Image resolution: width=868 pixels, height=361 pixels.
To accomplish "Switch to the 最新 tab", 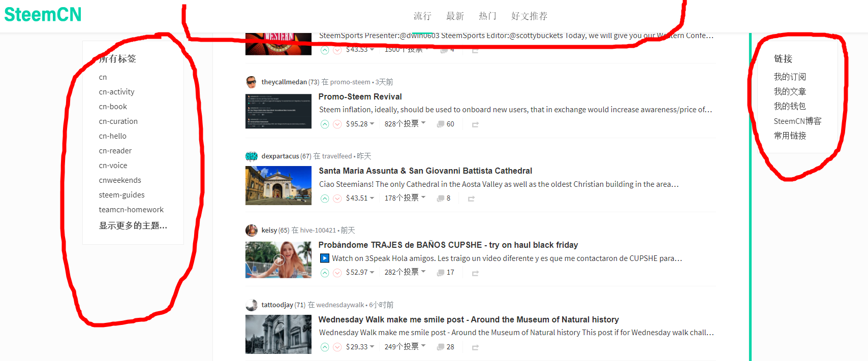I will [x=455, y=16].
